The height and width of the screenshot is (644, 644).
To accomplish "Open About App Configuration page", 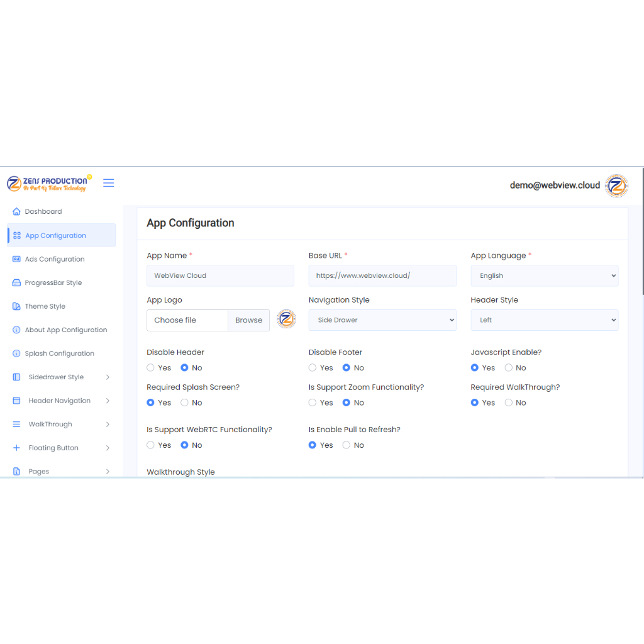I will pos(65,330).
